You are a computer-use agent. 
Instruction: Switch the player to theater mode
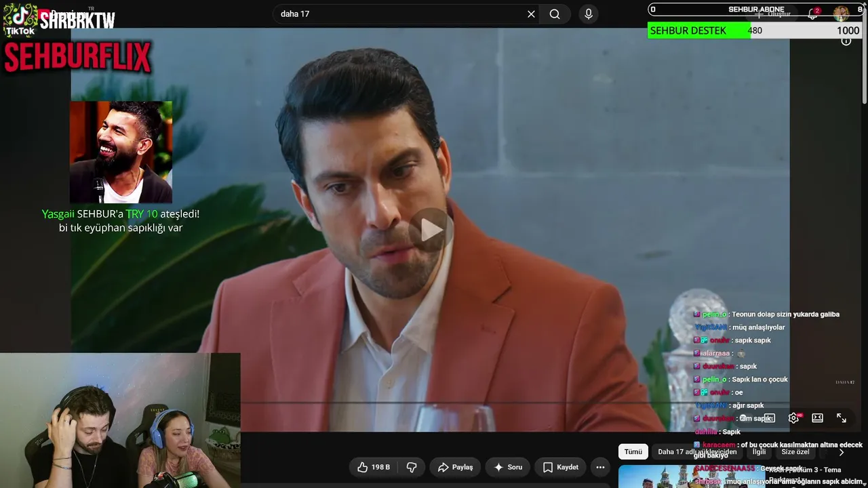[x=817, y=418]
